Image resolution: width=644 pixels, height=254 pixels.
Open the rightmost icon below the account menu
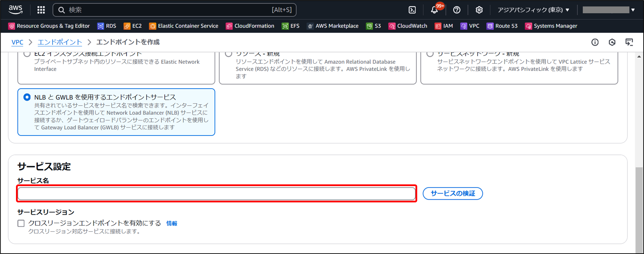click(629, 42)
